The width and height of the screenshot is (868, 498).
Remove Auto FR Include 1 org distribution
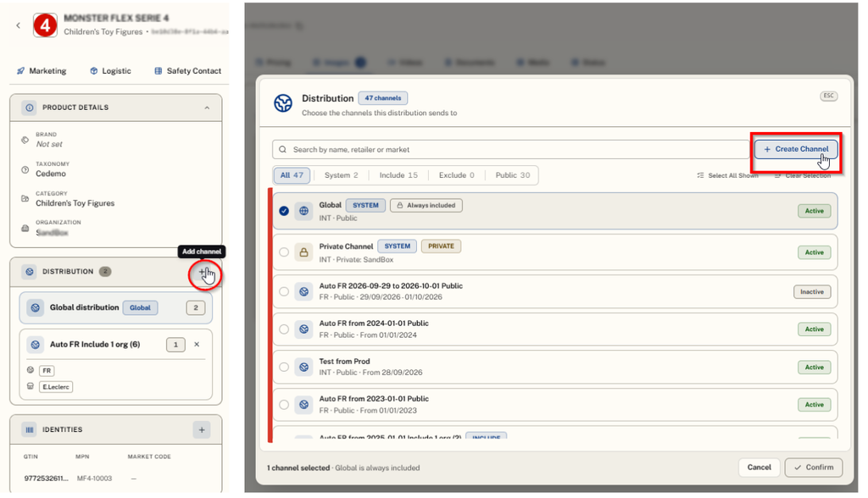click(x=197, y=345)
